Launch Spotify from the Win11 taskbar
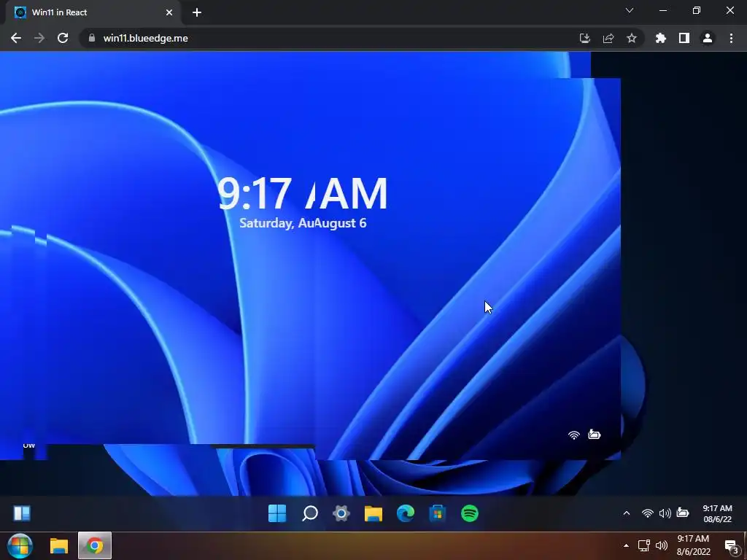The image size is (747, 560). coord(470,513)
